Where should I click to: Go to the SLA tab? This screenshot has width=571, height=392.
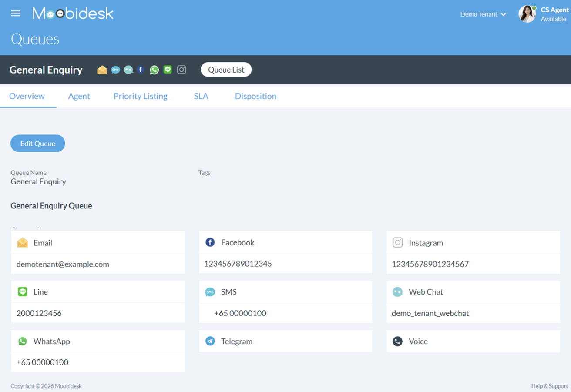tap(201, 96)
